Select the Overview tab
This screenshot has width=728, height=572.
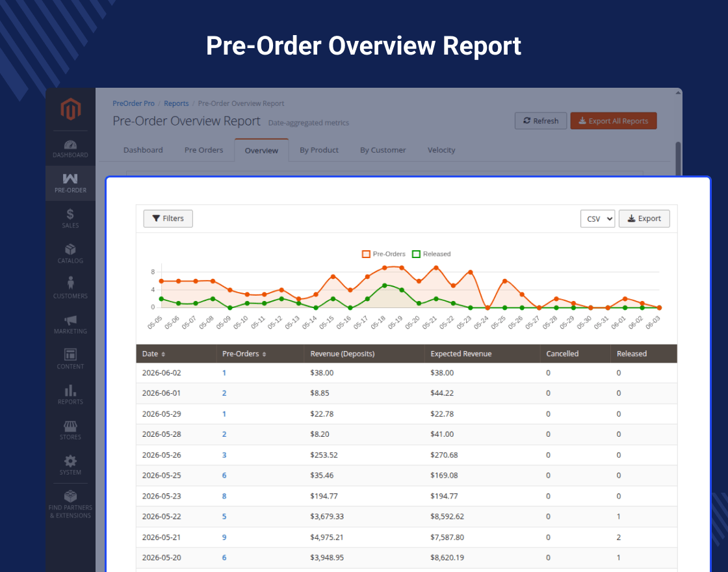(261, 150)
